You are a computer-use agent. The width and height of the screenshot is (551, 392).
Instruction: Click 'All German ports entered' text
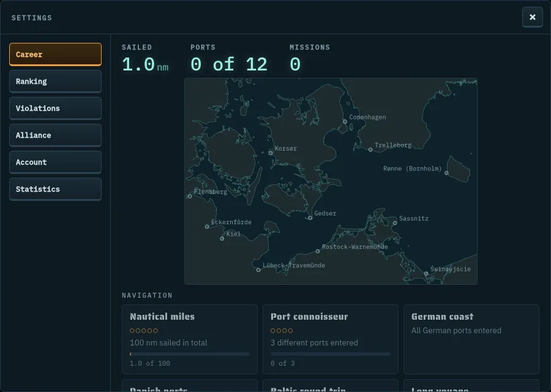pos(456,331)
